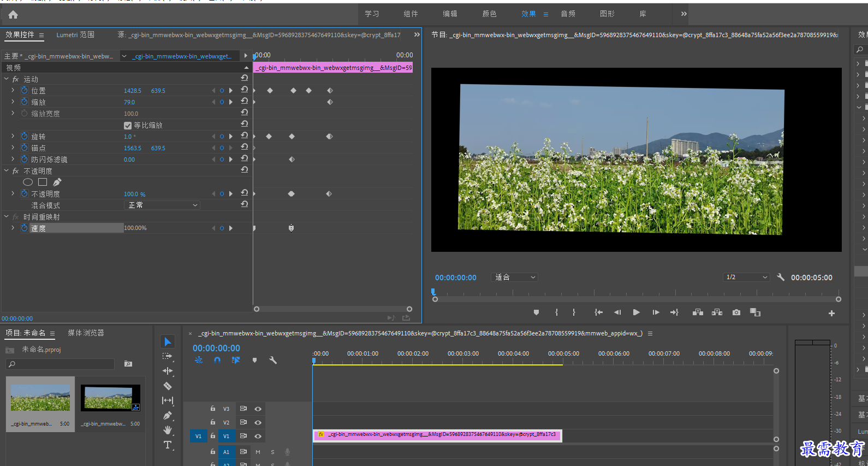Expand the Position property row

pyautogui.click(x=13, y=90)
